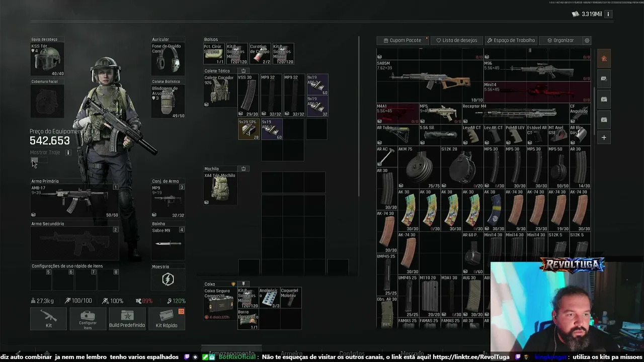Open the Organizar settings gear
644x362 pixels.
coord(587,40)
